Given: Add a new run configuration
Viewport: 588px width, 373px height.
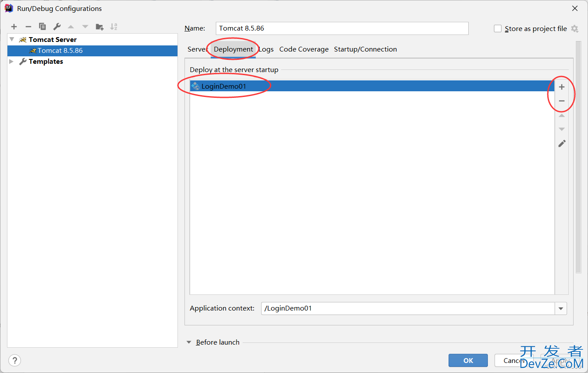Looking at the screenshot, I should (x=14, y=27).
